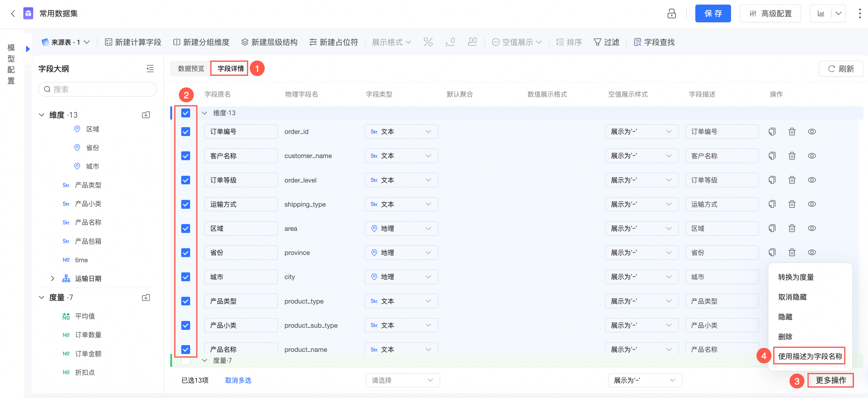The image size is (868, 398).
Task: Open the 来源表·1 source dropdown
Action: tap(66, 42)
